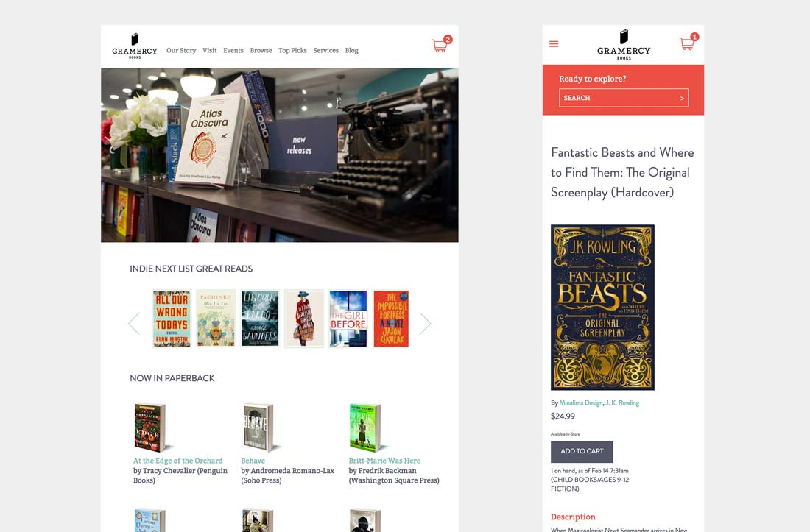The image size is (810, 532).
Task: Open the Our Story menu item
Action: (181, 51)
